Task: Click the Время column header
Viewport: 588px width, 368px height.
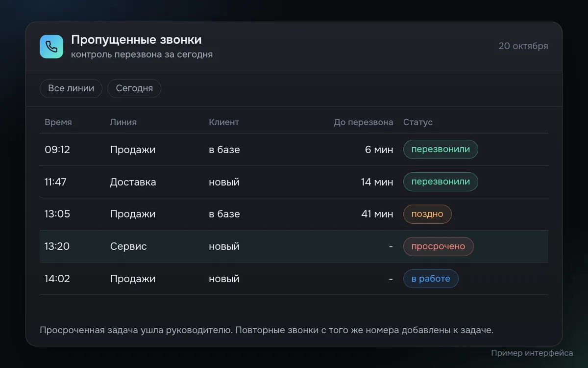Action: point(58,122)
